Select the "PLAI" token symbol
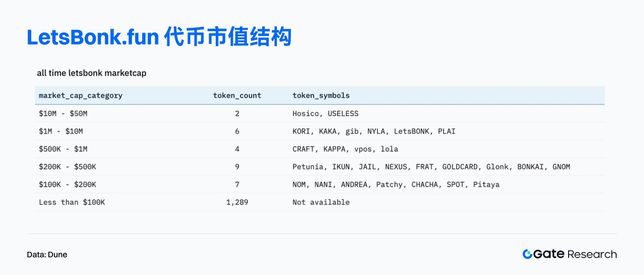644x275 pixels. coord(447,131)
